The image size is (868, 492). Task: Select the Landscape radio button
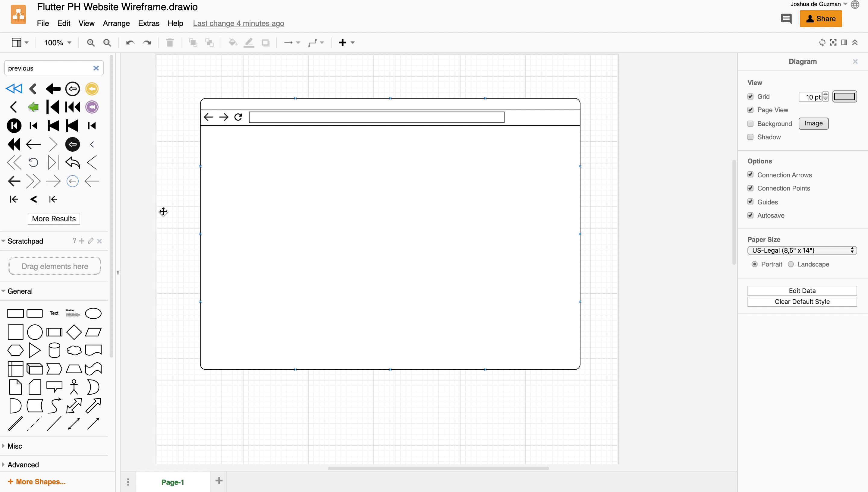pos(790,264)
